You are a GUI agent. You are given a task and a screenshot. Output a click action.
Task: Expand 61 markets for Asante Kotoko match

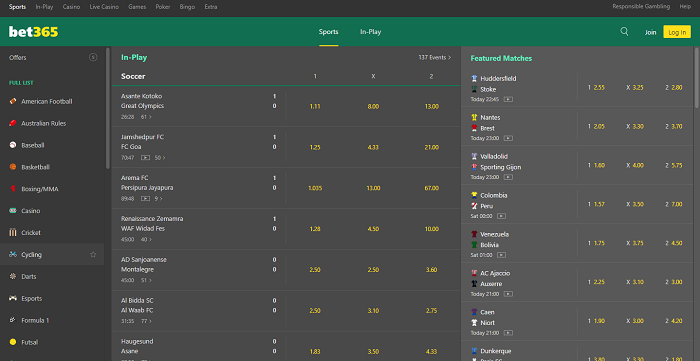[146, 117]
